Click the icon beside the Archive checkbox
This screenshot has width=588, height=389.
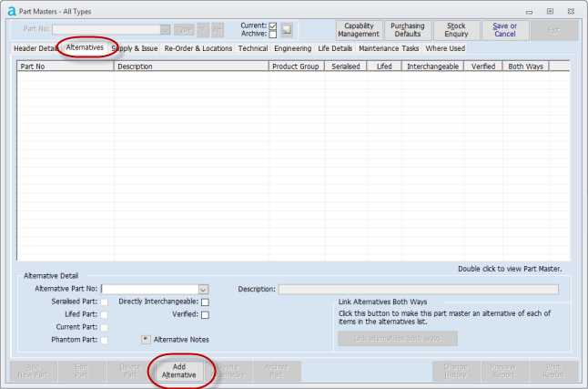tap(286, 29)
